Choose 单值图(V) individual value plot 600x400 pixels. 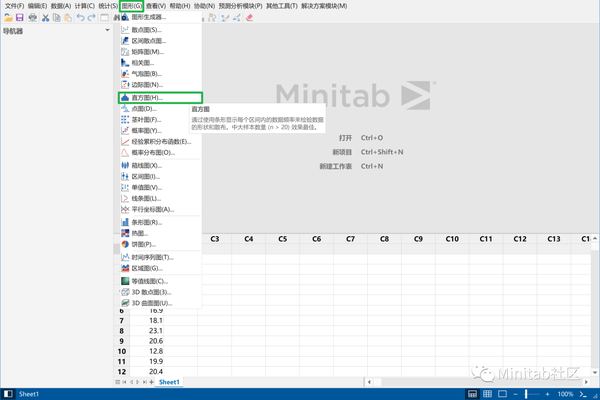click(160, 188)
